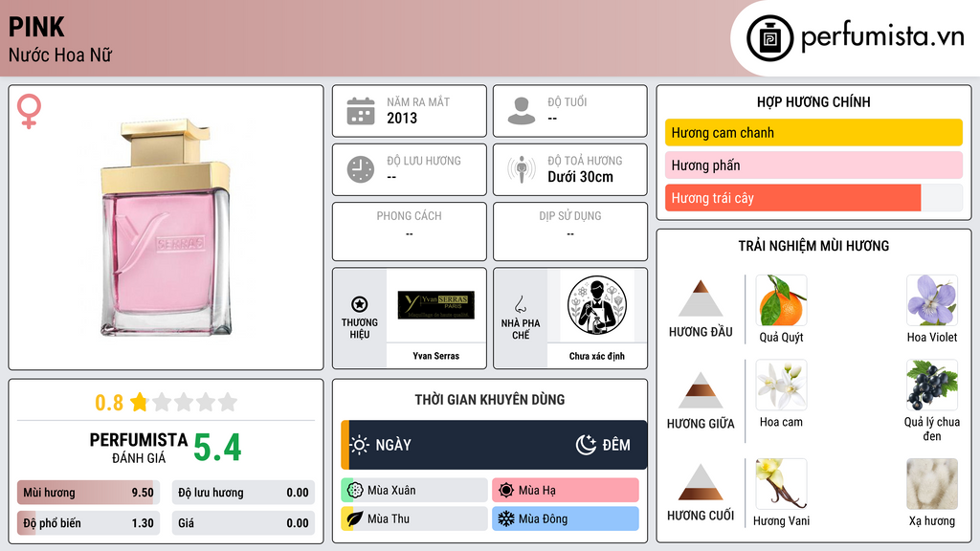The image size is (980, 551).
Task: Click the perfumista.vn bottle logo icon
Action: pyautogui.click(x=769, y=38)
